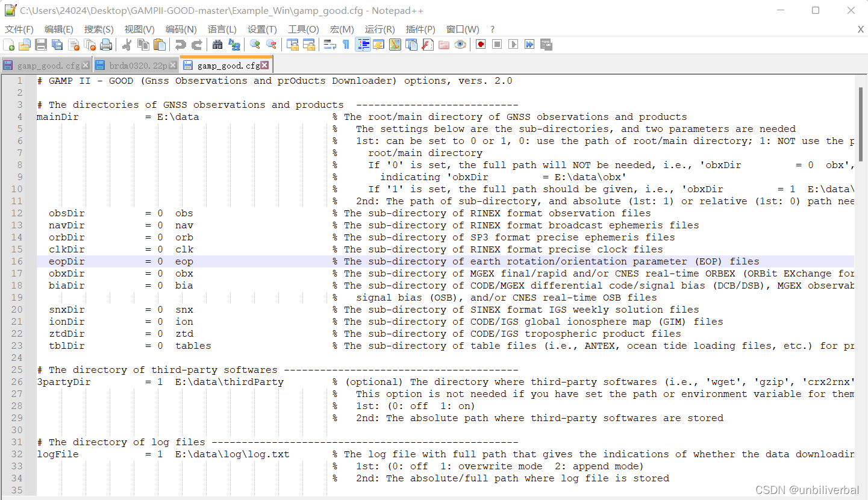Toggle synchronized horizontal scrolling icon
This screenshot has height=500, width=868.
[x=309, y=45]
